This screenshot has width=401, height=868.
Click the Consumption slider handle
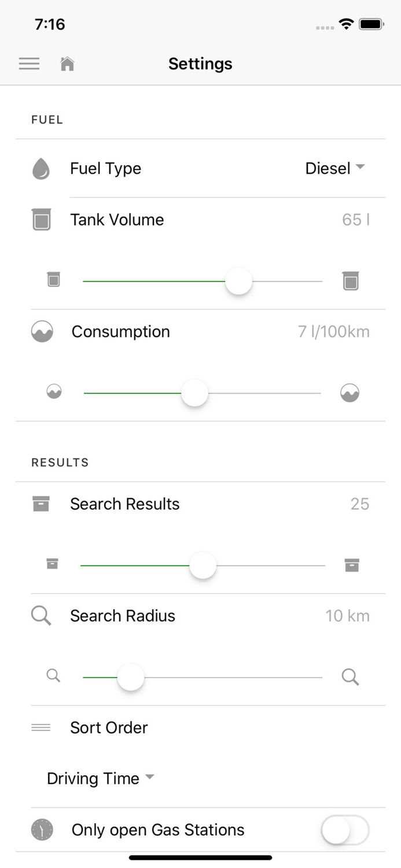tap(194, 393)
